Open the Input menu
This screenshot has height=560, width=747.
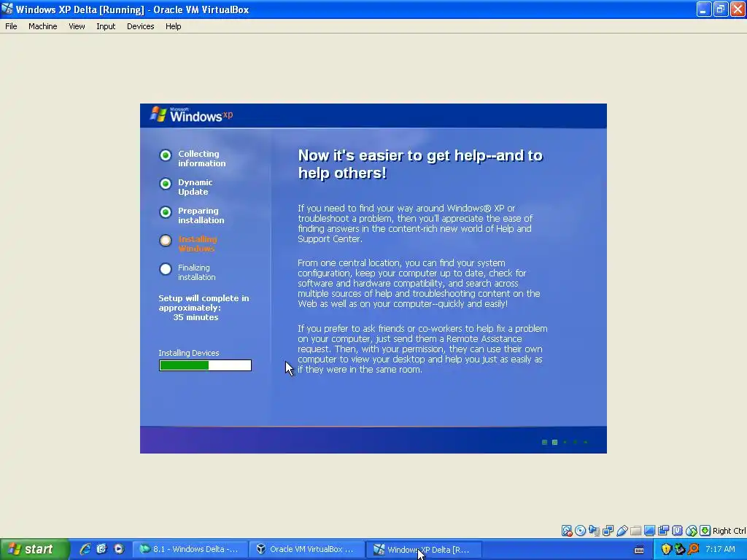(x=106, y=26)
